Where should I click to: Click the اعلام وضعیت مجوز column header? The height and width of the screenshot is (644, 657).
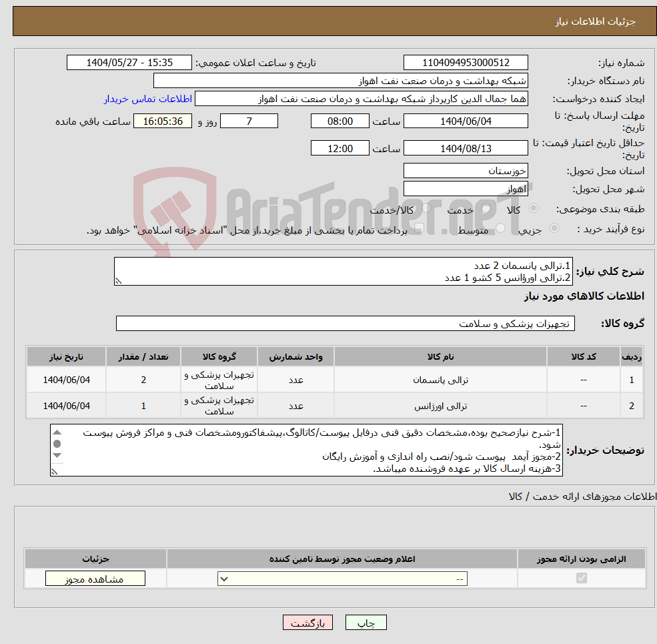click(x=342, y=559)
